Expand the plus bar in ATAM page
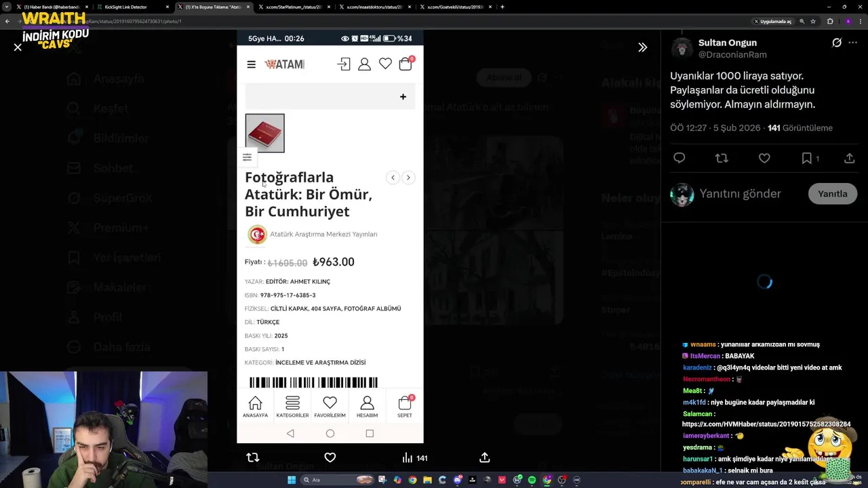The height and width of the screenshot is (488, 868). coord(330,97)
